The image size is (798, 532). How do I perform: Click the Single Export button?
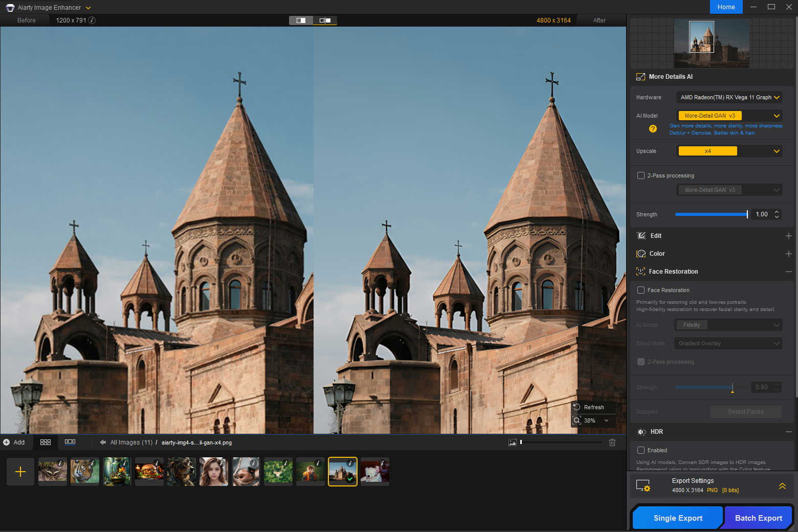(678, 518)
